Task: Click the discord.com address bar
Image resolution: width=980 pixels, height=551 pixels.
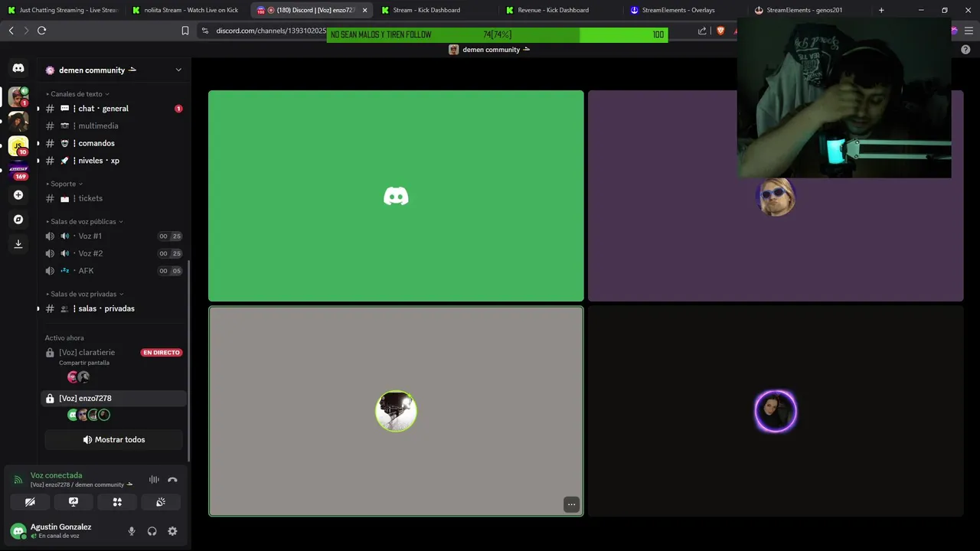Action: pyautogui.click(x=271, y=31)
